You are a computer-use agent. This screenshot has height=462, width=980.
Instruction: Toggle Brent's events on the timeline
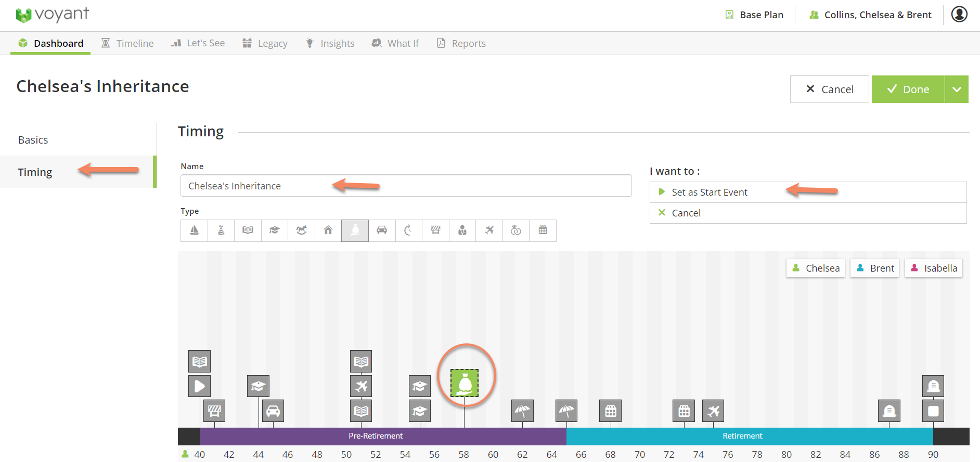(875, 268)
